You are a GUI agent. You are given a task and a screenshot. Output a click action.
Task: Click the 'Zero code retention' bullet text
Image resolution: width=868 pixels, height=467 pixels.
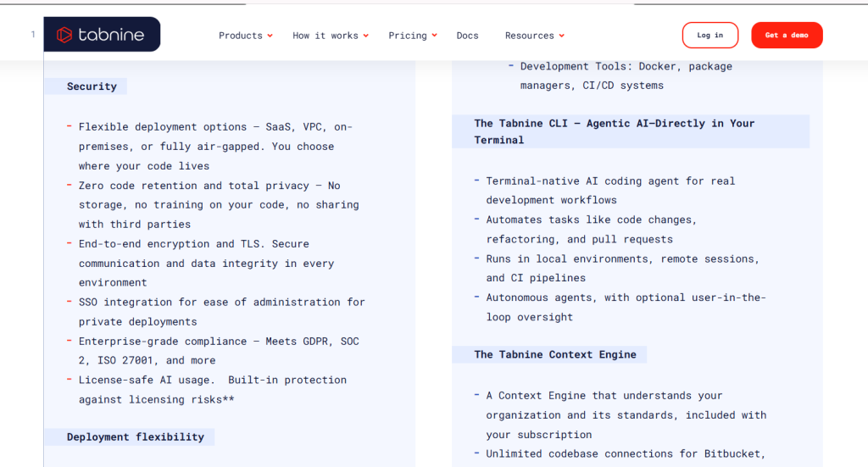point(219,205)
